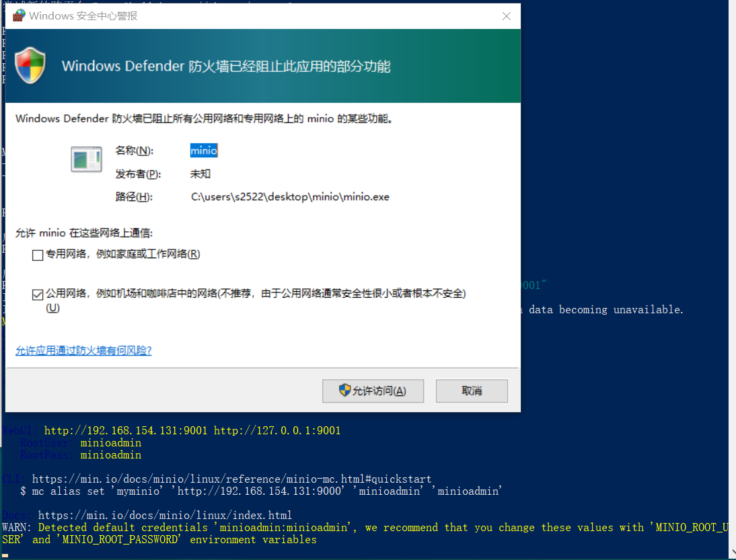Click the 允许 minio 在这些网络上通信 text
The width and height of the screenshot is (736, 560).
[84, 233]
